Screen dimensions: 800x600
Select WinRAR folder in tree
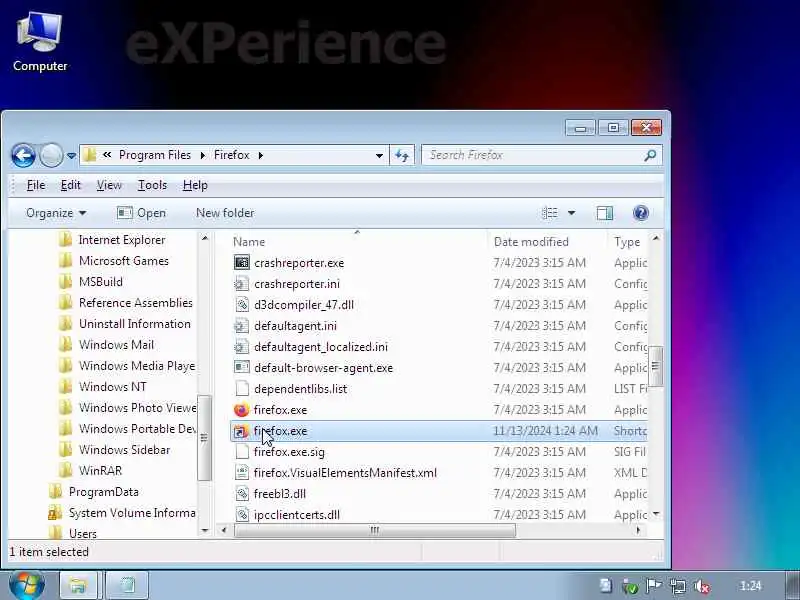90,471
